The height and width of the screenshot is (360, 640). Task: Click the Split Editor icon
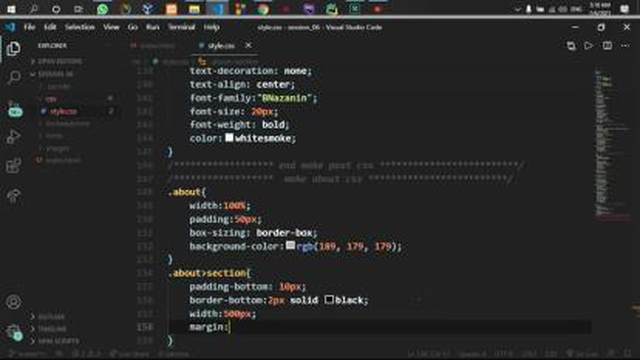(x=607, y=46)
